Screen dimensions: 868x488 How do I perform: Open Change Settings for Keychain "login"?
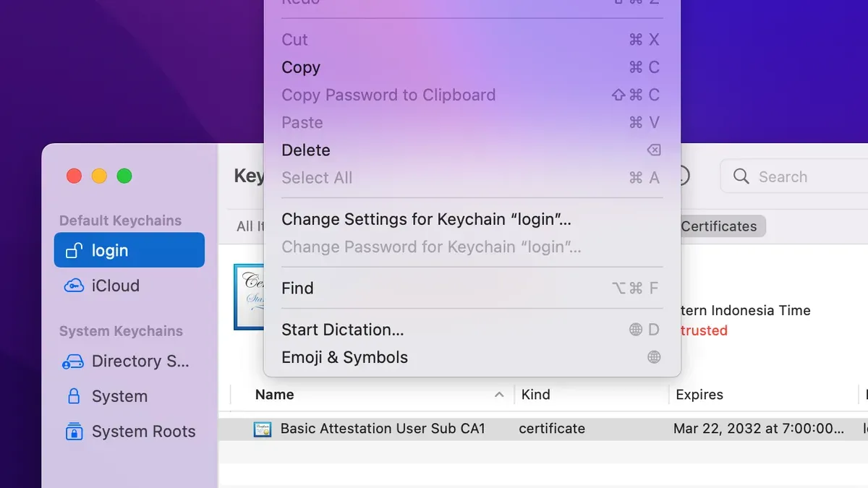pyautogui.click(x=472, y=219)
